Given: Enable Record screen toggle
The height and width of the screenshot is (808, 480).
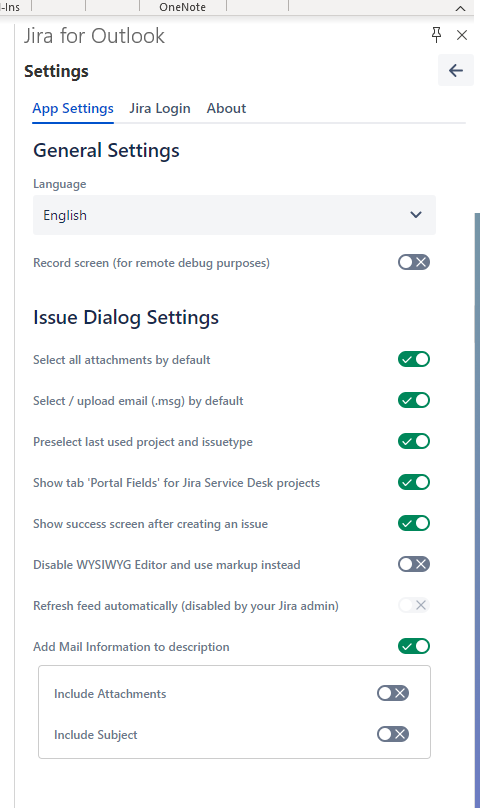Looking at the screenshot, I should pos(413,262).
